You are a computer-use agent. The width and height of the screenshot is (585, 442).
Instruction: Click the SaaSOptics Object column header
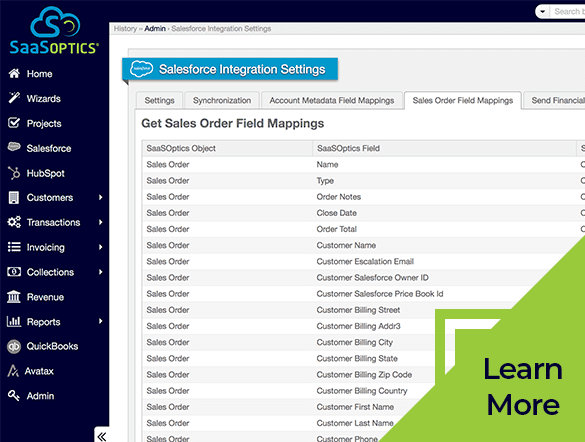(227, 148)
